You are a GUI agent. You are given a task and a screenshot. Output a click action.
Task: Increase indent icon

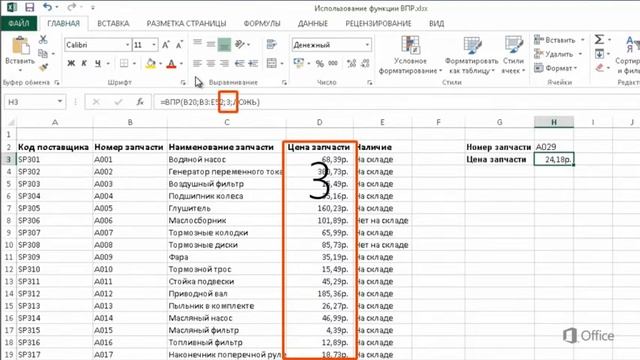[253, 63]
